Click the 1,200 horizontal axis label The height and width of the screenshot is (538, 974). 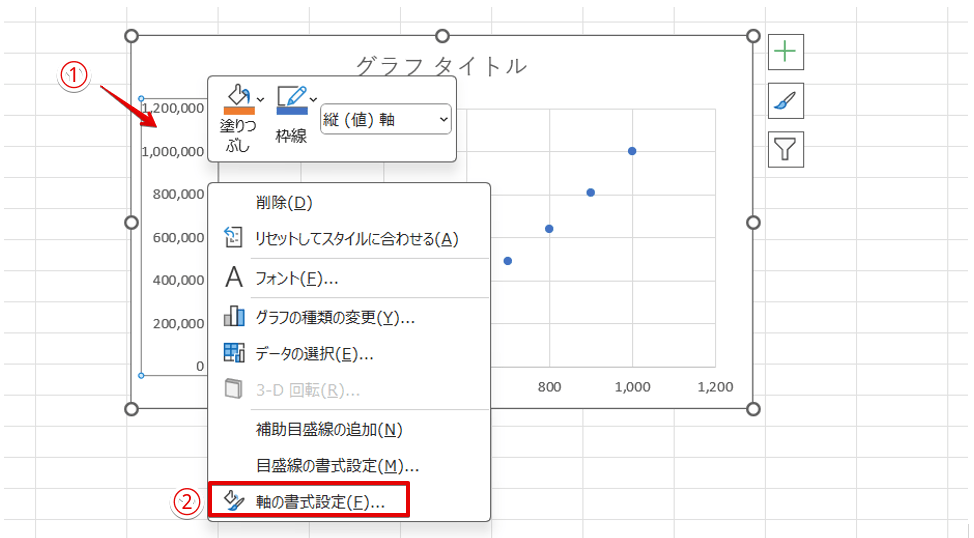tap(716, 387)
